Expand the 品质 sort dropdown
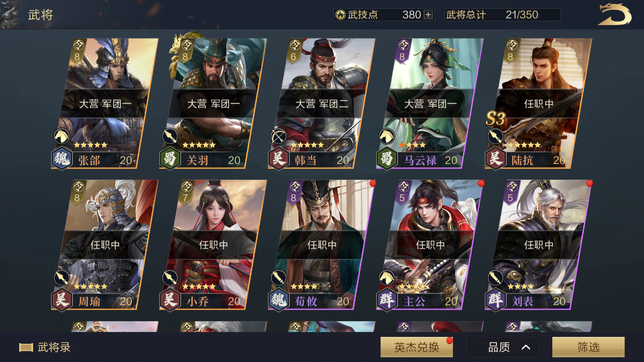The height and width of the screenshot is (362, 644). pos(503,347)
